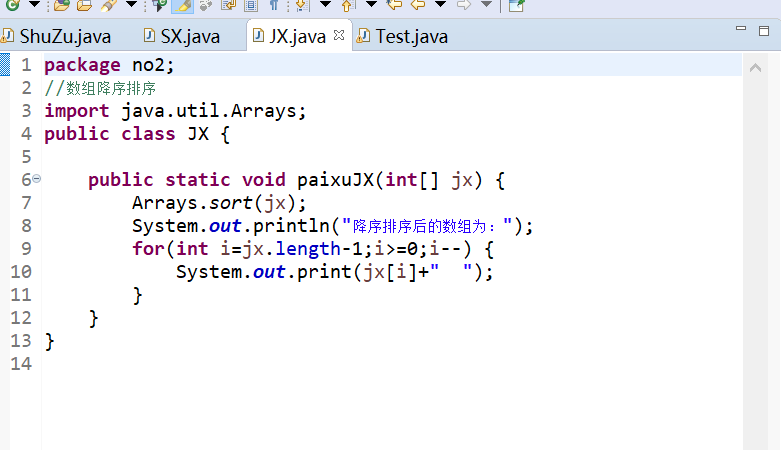Click the Next Annotation down-arrow icon
This screenshot has width=781, height=450.
point(302,5)
